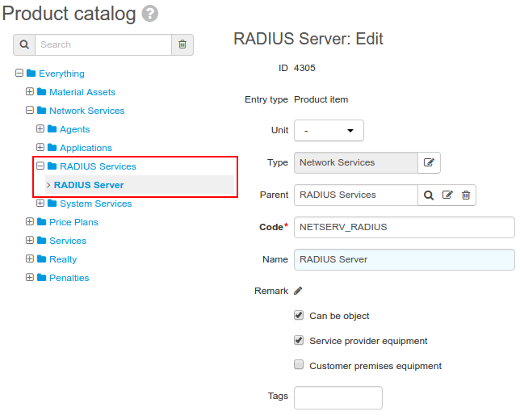Select the Everything tree link

pos(61,73)
